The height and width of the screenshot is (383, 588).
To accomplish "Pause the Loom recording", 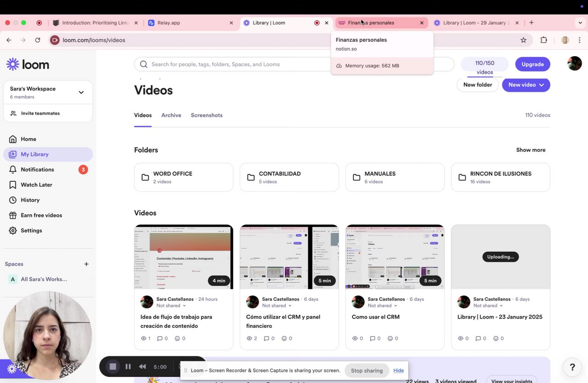I will click(128, 366).
